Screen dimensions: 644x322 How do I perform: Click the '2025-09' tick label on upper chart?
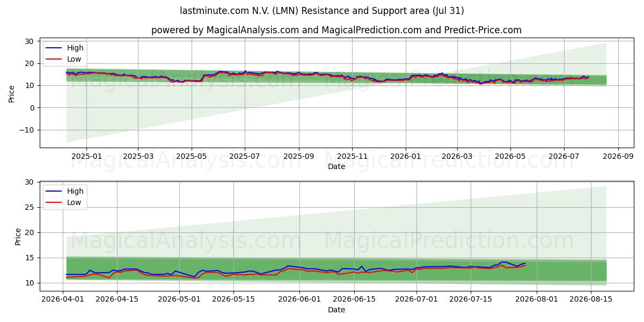tap(299, 156)
